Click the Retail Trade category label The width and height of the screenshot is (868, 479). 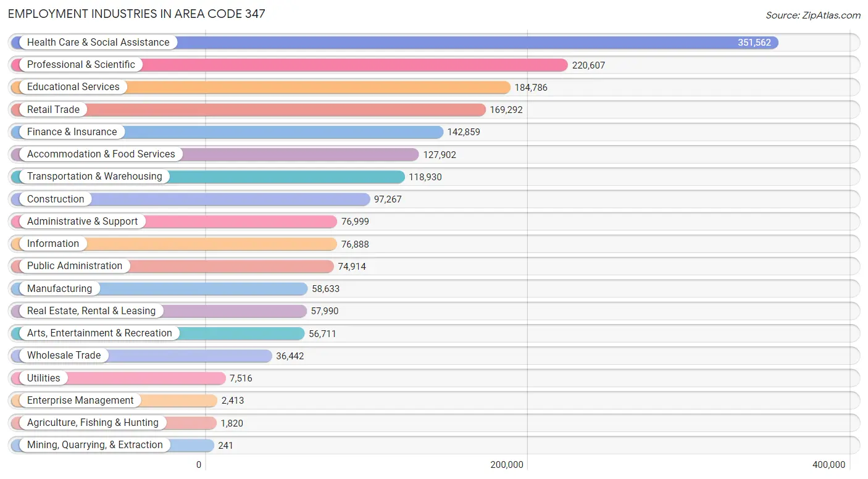coord(53,109)
